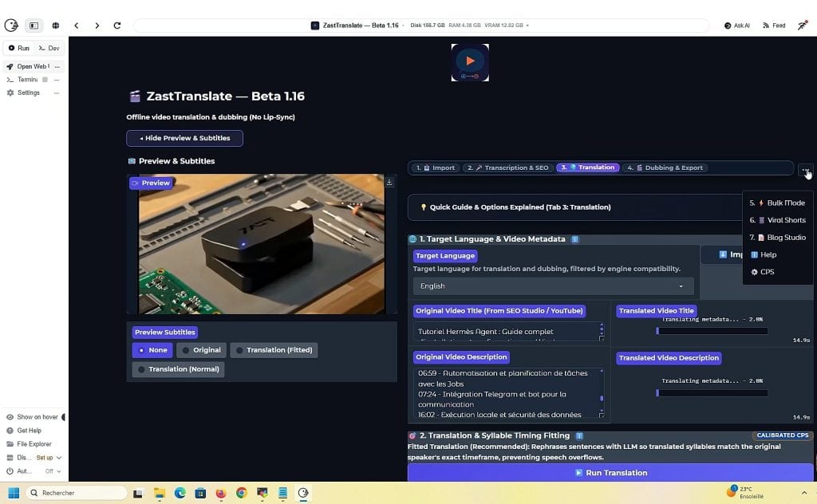
Task: Select the Run mode tab
Action: tap(19, 48)
